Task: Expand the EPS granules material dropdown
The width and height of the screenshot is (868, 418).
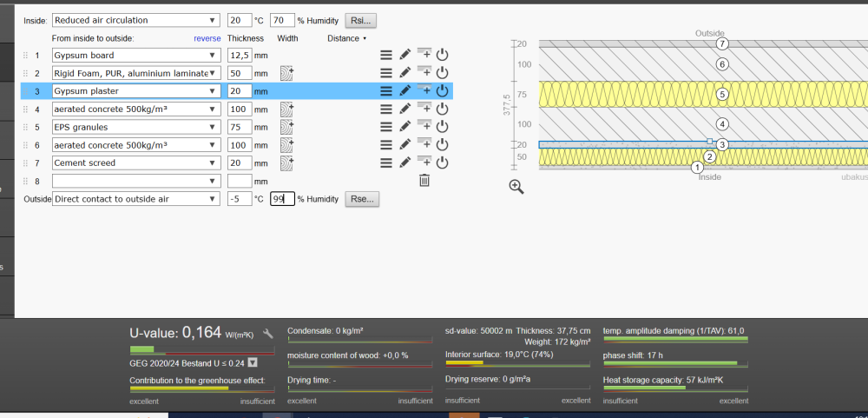Action: (x=135, y=127)
